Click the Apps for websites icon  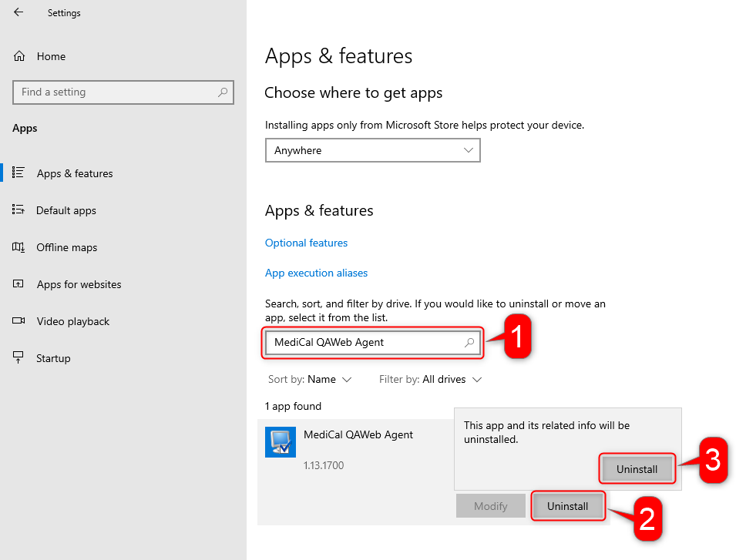pyautogui.click(x=18, y=283)
